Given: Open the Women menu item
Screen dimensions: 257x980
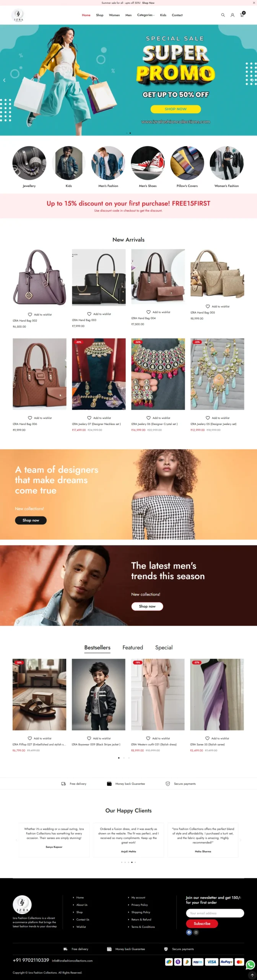Looking at the screenshot, I should (x=114, y=15).
